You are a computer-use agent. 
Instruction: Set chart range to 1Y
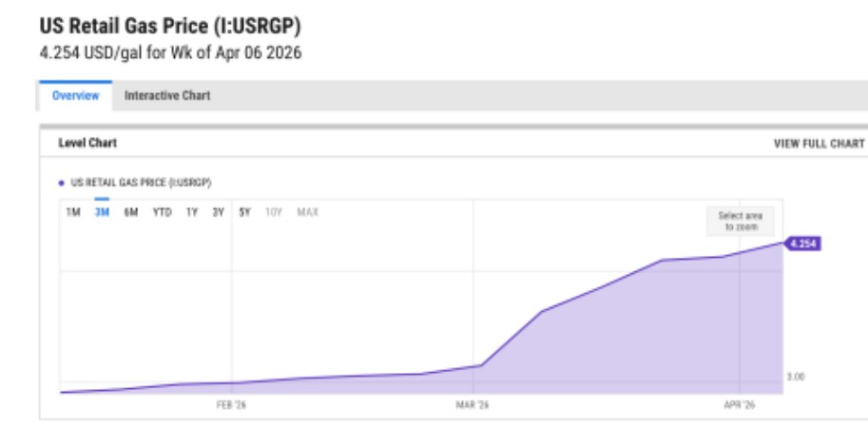(x=192, y=212)
